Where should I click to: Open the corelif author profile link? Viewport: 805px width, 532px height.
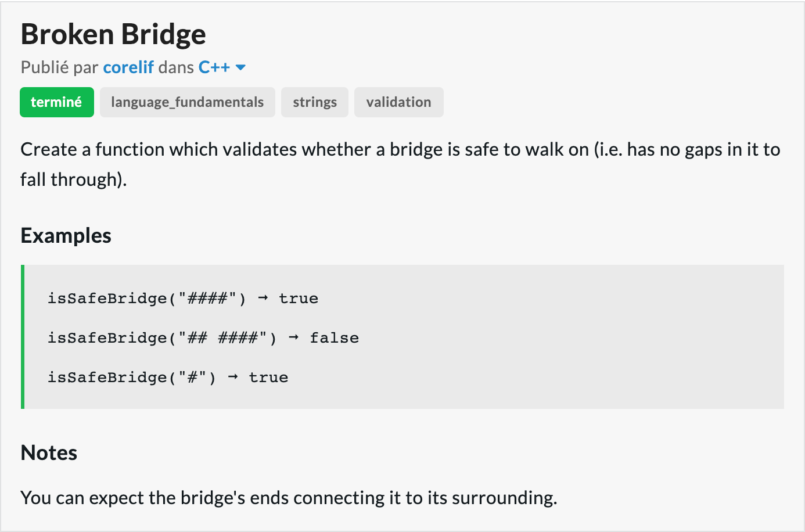(128, 67)
